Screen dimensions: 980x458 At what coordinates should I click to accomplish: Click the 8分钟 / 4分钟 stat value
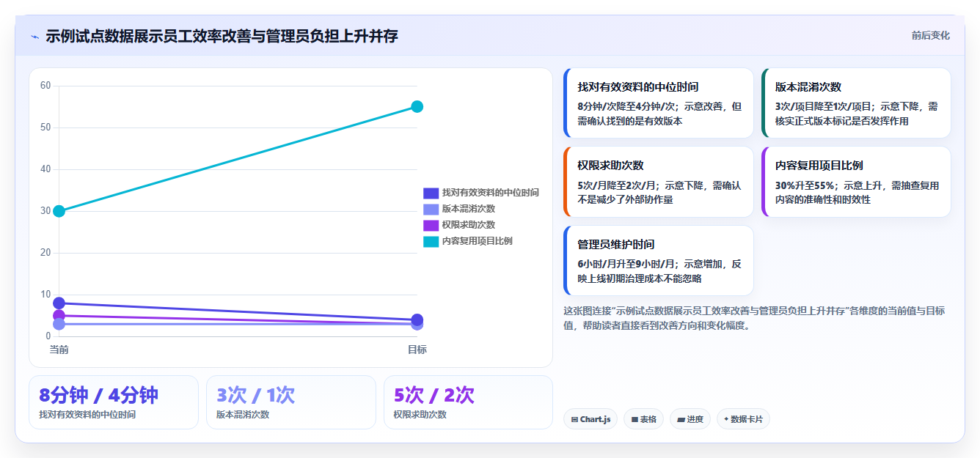pos(98,395)
